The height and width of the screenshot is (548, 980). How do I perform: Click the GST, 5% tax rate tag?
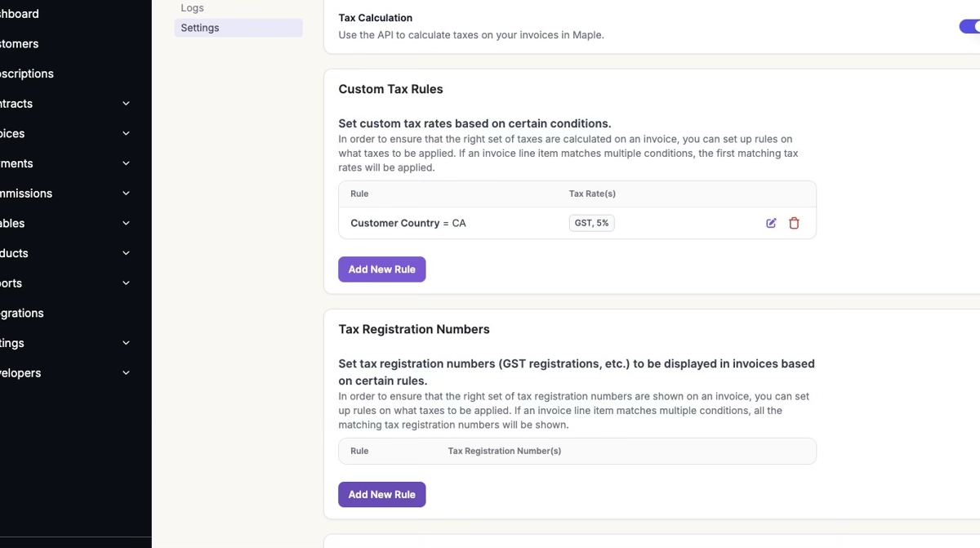[591, 223]
